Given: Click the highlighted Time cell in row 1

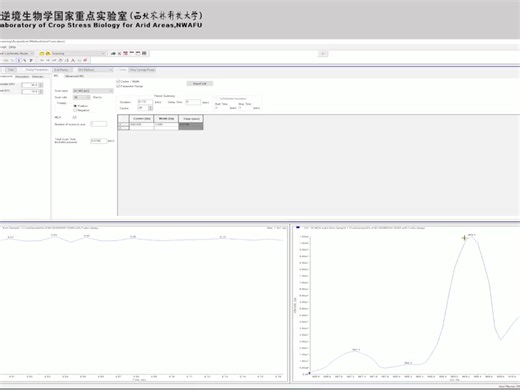Looking at the screenshot, I should pyautogui.click(x=191, y=125).
